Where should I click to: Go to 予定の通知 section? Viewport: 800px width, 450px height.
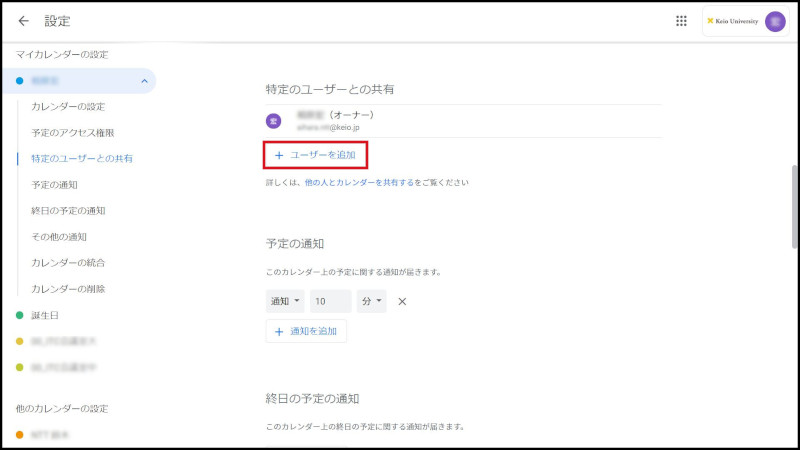(x=54, y=185)
